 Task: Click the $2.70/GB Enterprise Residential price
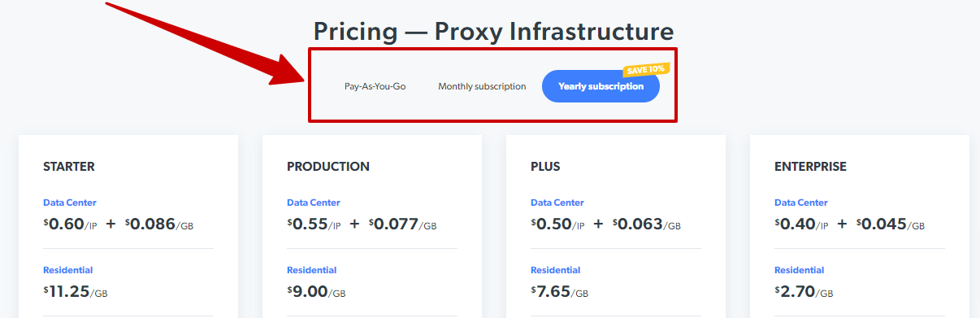[803, 291]
